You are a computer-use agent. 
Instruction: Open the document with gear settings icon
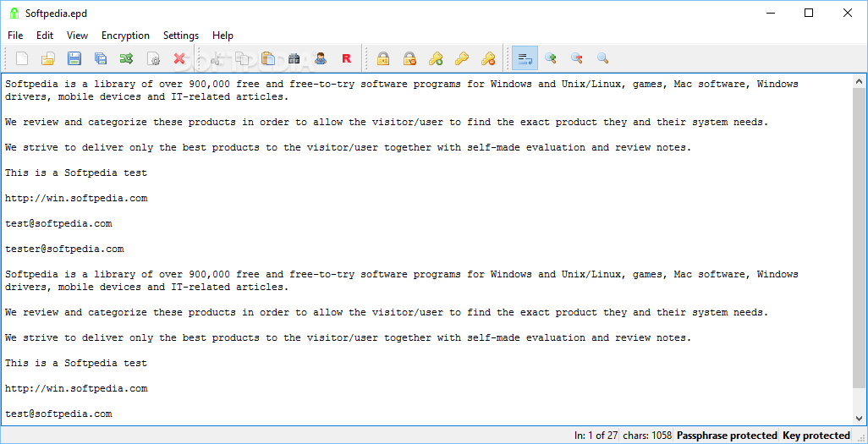(153, 58)
